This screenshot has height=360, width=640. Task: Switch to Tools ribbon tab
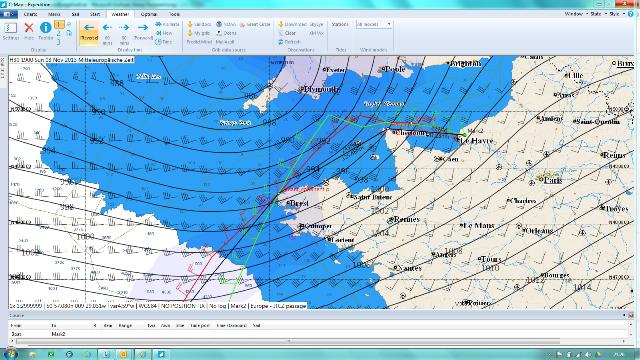click(174, 14)
